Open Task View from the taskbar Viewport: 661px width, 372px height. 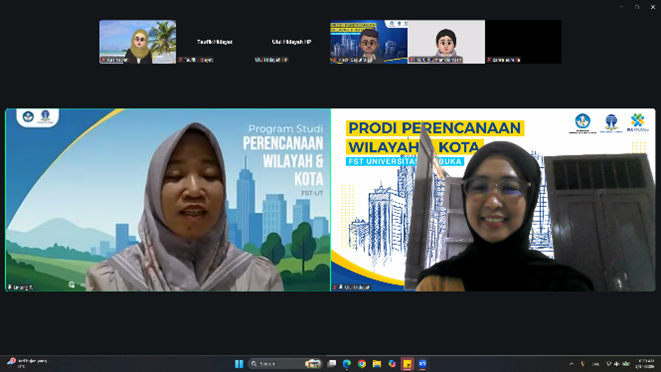click(x=332, y=364)
